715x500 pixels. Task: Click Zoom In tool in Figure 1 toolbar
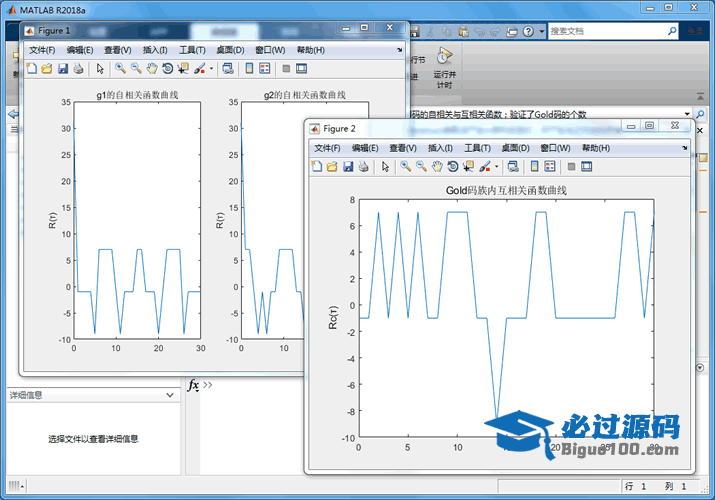[x=120, y=69]
